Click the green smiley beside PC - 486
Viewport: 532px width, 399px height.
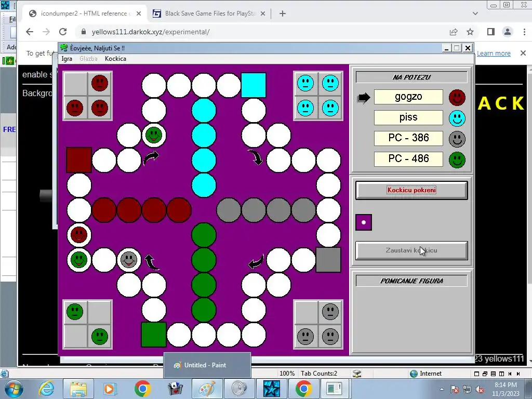click(x=457, y=160)
